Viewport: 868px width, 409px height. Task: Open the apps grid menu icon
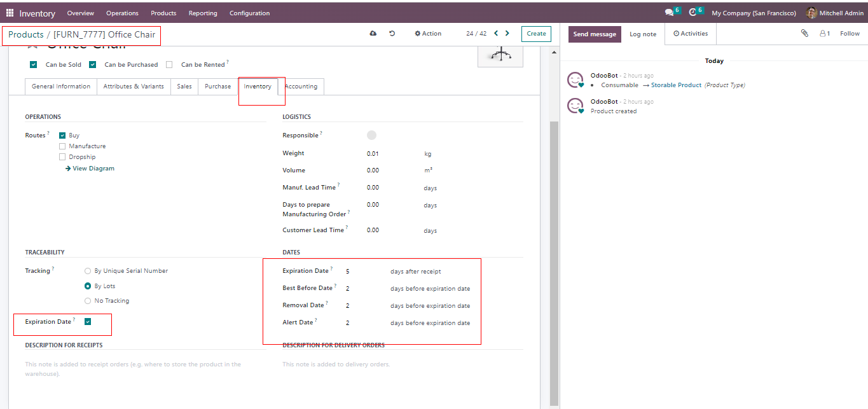[10, 13]
